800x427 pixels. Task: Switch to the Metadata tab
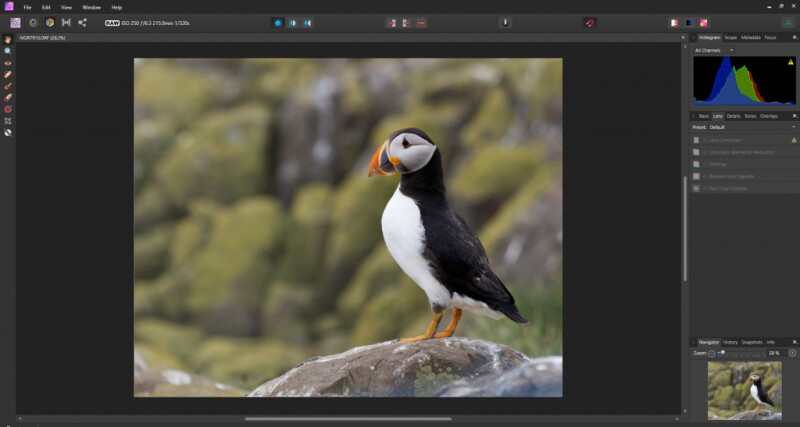click(750, 37)
